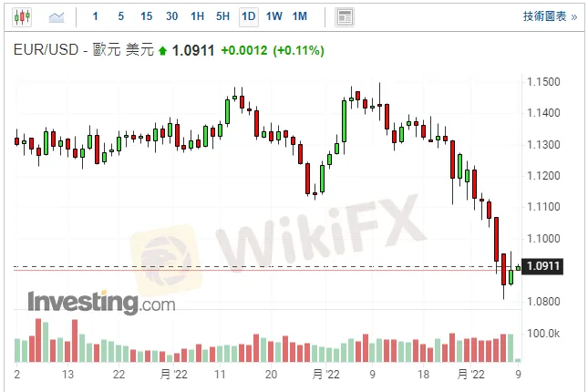Click the green up arrow beside price
Viewport: 588px width, 392px height.
pyautogui.click(x=163, y=51)
